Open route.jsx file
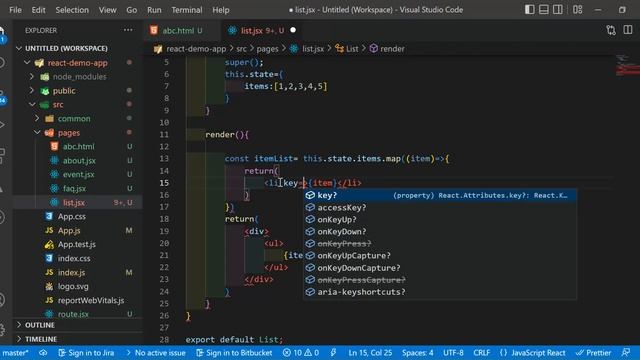The image size is (640, 360). tap(73, 314)
